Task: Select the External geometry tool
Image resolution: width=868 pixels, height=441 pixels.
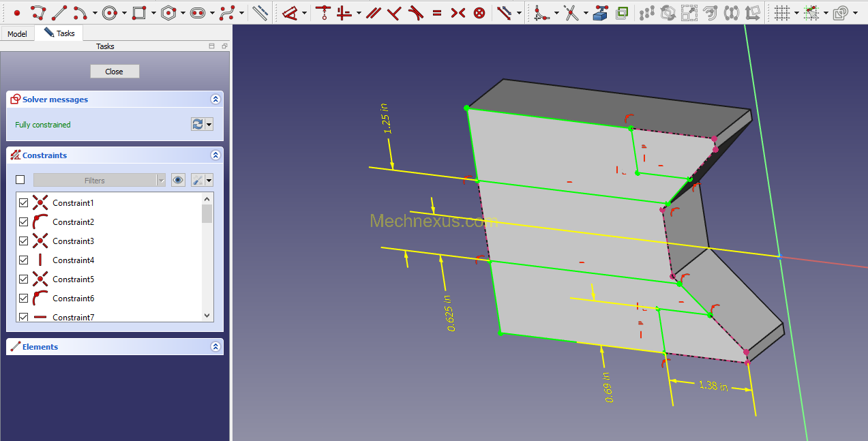Action: click(600, 12)
